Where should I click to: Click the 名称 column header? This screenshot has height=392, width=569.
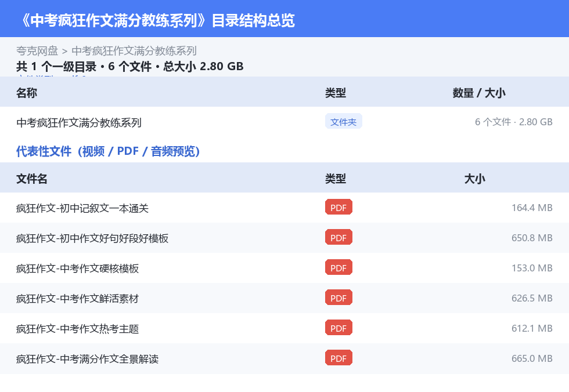[27, 93]
